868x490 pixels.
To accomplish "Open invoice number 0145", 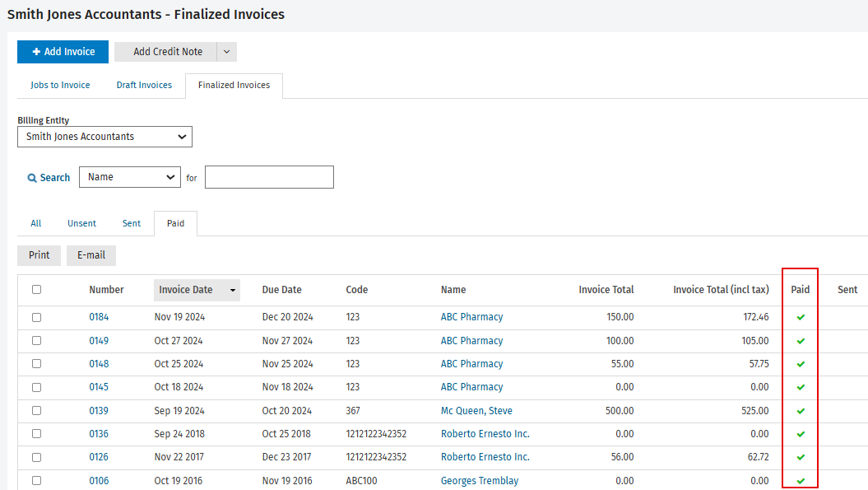I will 99,387.
